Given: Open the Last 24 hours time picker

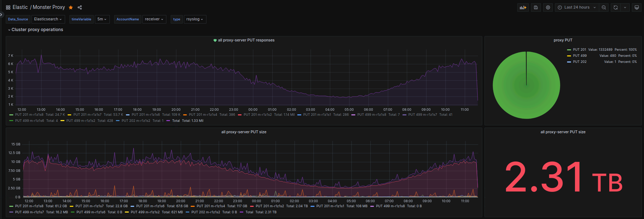Looking at the screenshot, I should click(577, 8).
